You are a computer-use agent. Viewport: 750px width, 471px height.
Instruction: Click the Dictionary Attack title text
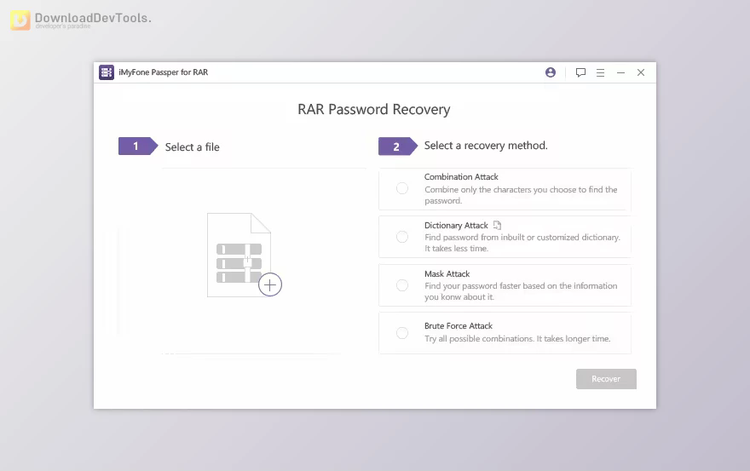(456, 225)
